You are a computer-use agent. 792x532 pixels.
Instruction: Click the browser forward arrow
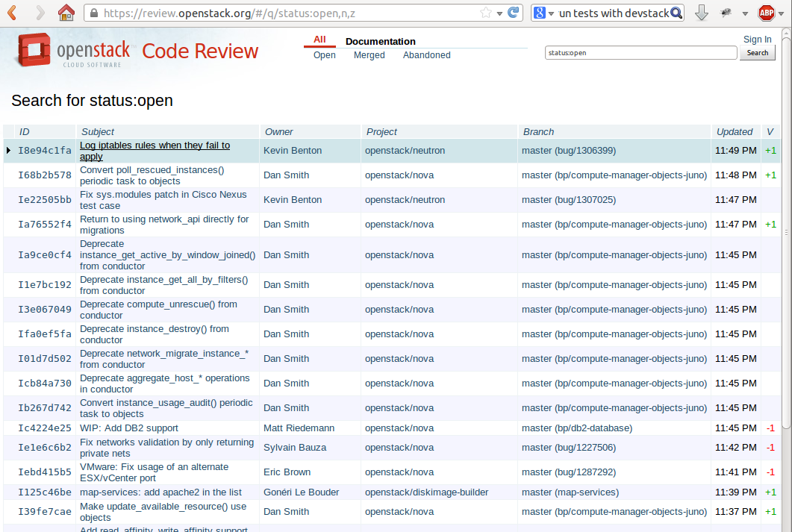point(40,13)
